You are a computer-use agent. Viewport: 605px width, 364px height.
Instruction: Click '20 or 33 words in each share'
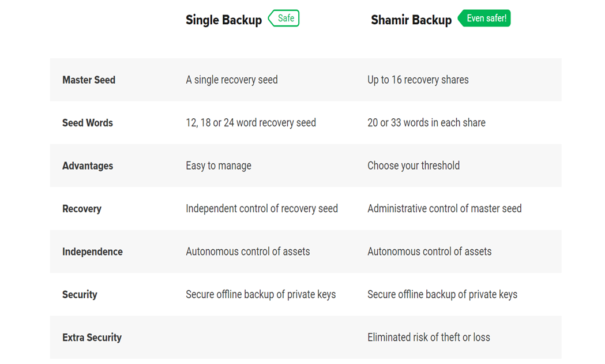click(426, 123)
